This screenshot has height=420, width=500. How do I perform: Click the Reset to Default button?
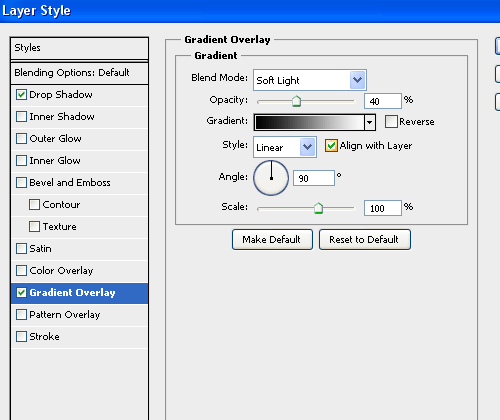click(x=365, y=239)
